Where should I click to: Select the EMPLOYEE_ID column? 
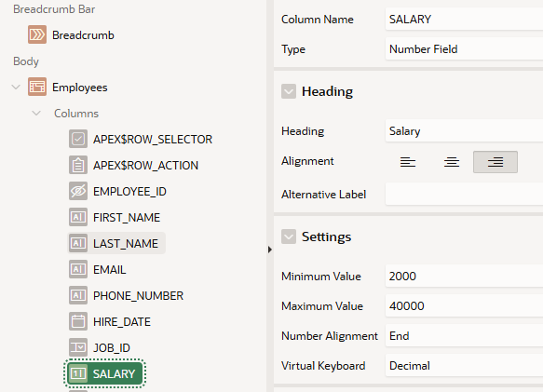[x=129, y=191]
